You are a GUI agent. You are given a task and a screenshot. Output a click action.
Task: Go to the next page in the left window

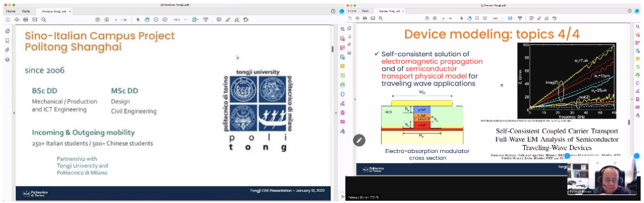106,19
